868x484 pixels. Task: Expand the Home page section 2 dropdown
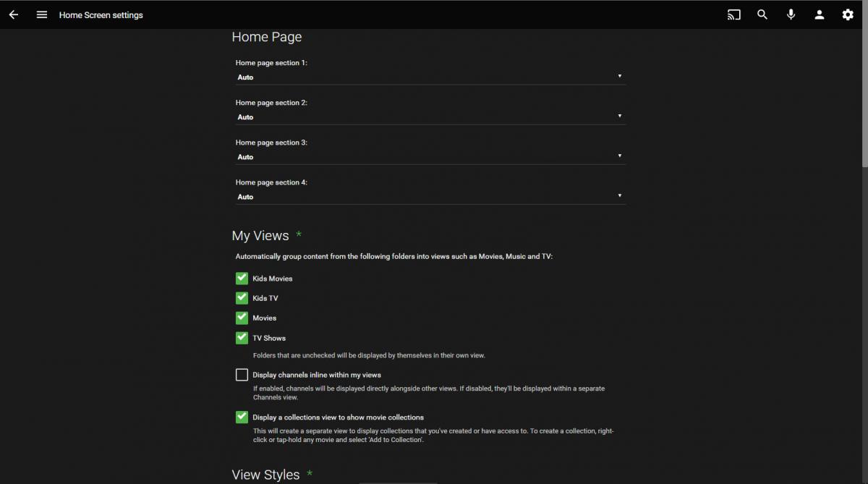point(430,116)
